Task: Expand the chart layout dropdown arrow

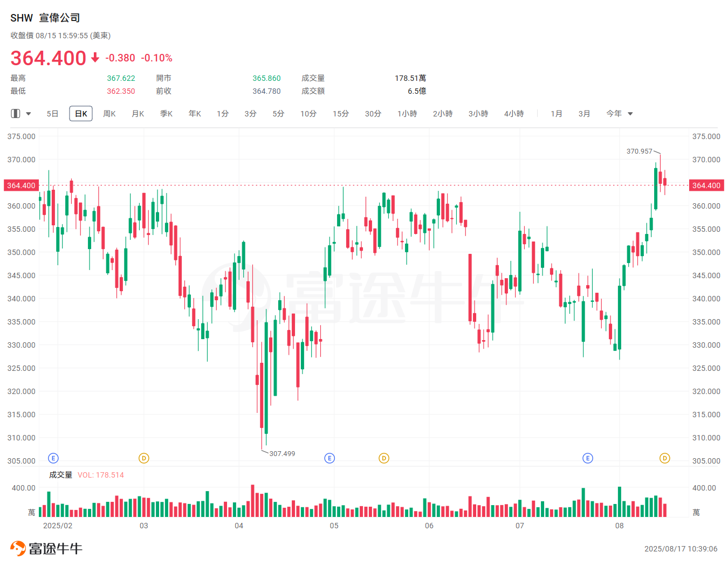Action: [x=29, y=114]
